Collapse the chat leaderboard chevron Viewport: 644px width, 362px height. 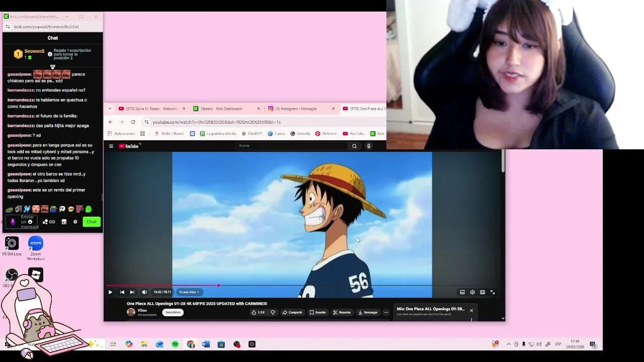tap(53, 67)
